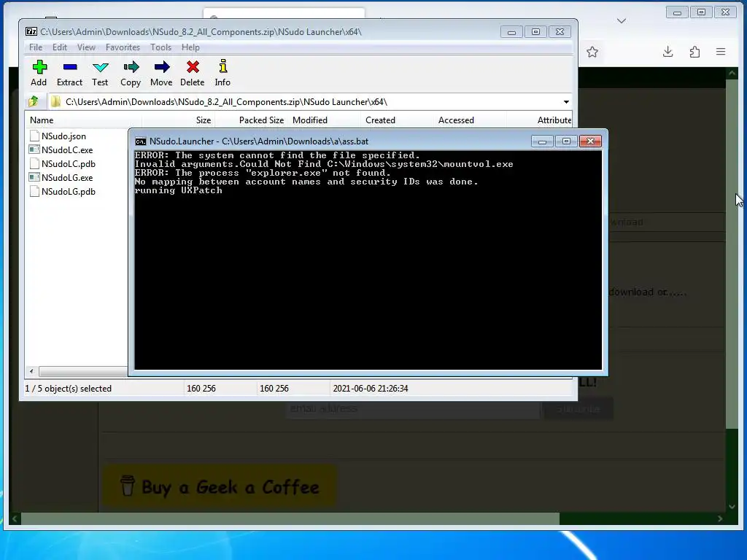Select the Copy toolbar icon
747x560 pixels.
click(x=131, y=67)
